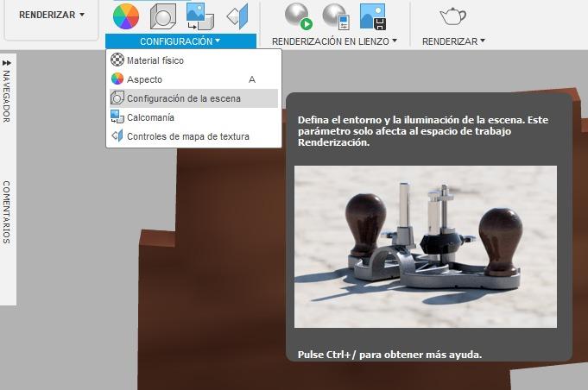Click the texture map controls menu icon
This screenshot has height=390, width=588.
click(x=117, y=136)
